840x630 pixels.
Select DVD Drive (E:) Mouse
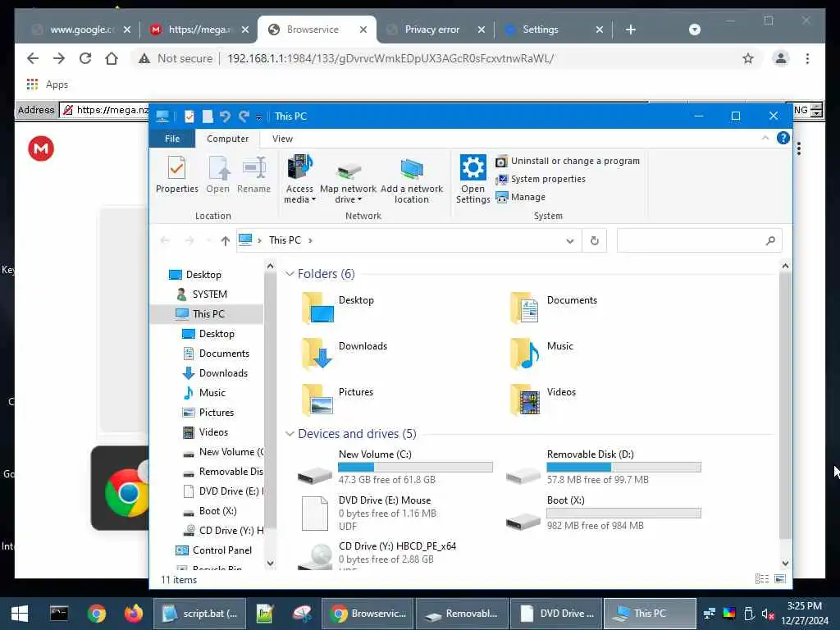371,514
